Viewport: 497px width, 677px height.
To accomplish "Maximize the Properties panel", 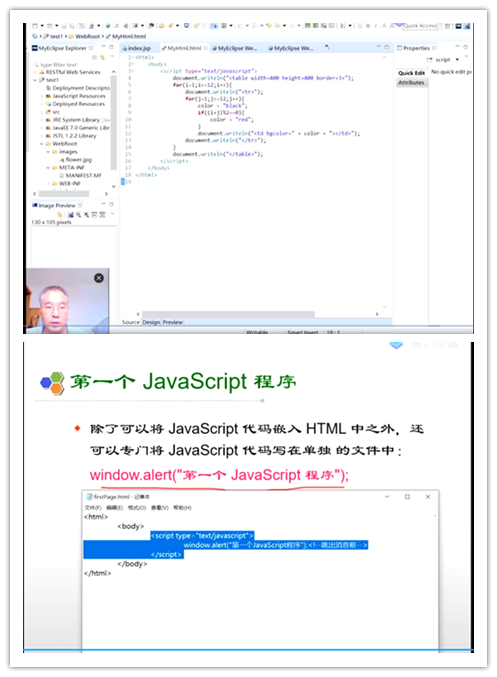I will click(x=465, y=47).
